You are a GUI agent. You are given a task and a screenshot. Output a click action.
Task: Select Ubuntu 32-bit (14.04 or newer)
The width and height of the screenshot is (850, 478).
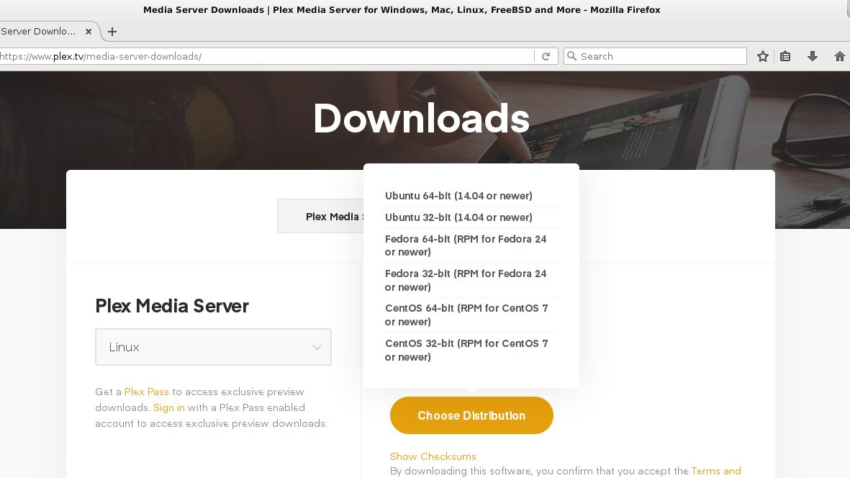[x=459, y=217]
